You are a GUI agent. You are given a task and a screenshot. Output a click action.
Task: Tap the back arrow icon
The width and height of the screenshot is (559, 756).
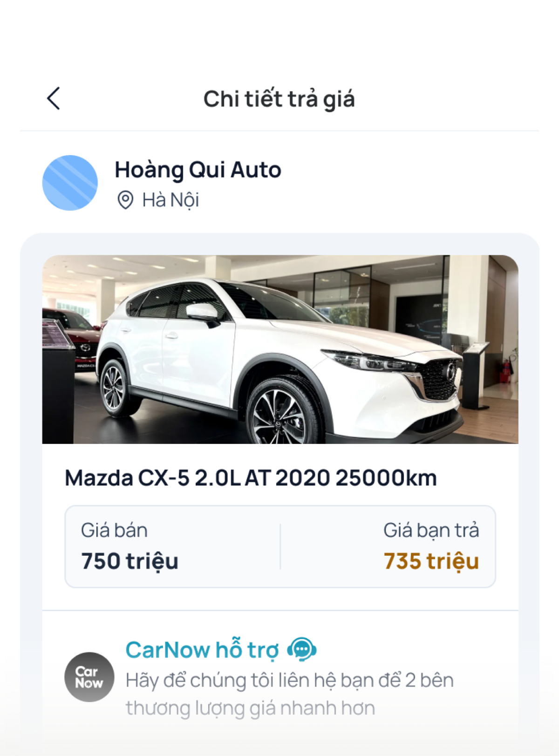point(54,98)
